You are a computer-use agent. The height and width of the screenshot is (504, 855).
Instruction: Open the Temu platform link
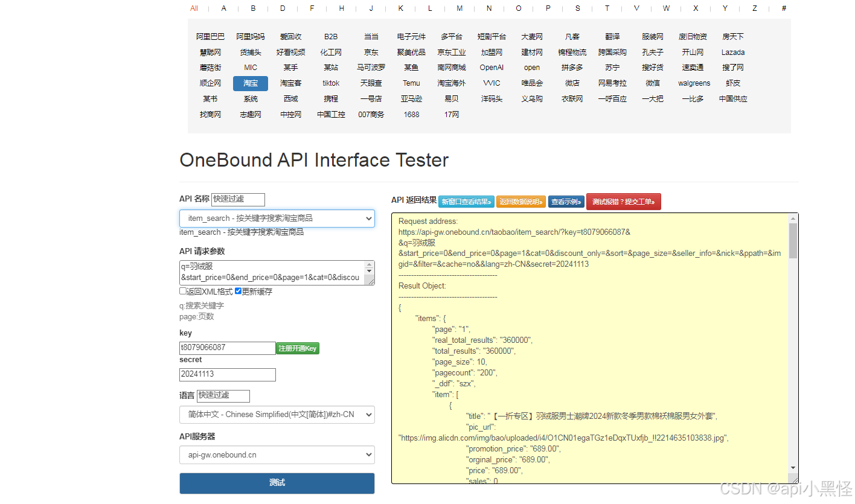[411, 83]
